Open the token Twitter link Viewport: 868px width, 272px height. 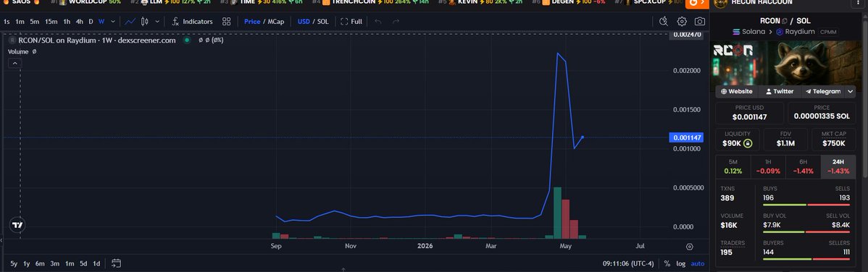pos(780,91)
